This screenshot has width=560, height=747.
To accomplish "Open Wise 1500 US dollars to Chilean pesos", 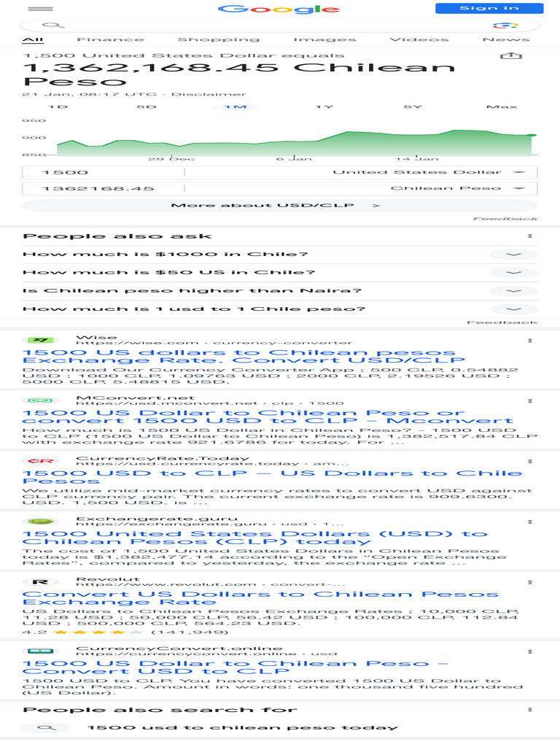I will point(244,356).
